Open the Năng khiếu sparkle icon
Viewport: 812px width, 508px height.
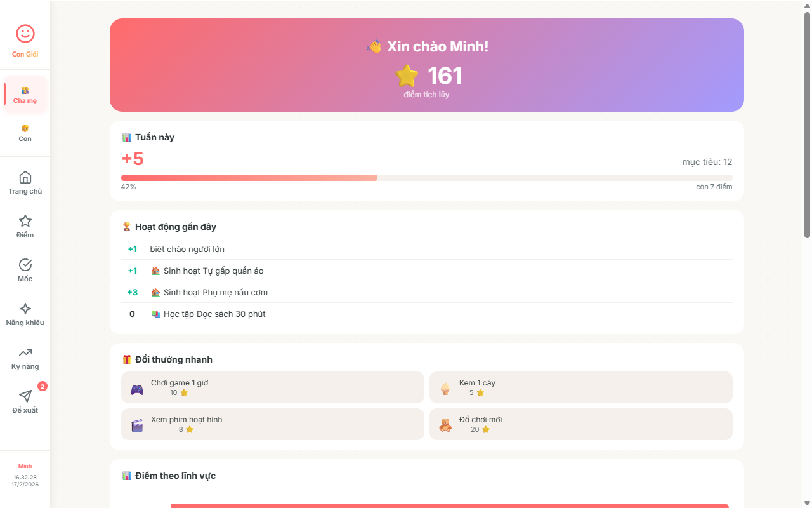point(25,309)
